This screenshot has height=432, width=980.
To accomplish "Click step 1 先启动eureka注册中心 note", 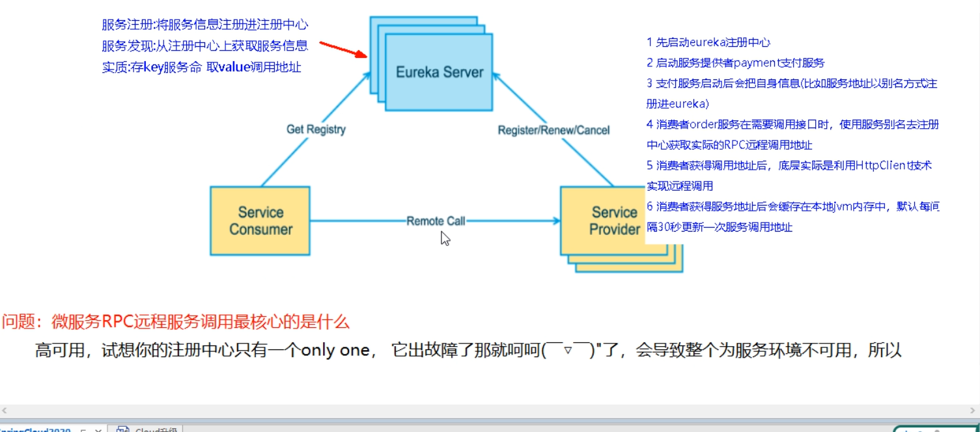I will coord(713,42).
